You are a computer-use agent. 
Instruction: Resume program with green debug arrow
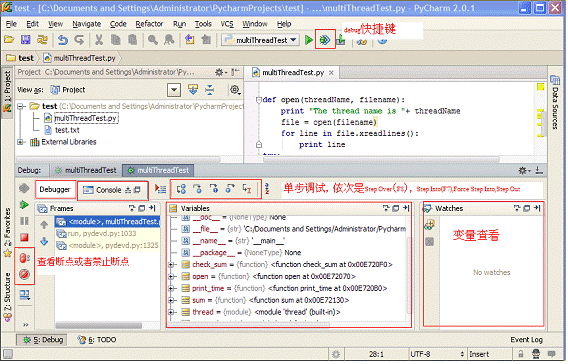click(24, 205)
